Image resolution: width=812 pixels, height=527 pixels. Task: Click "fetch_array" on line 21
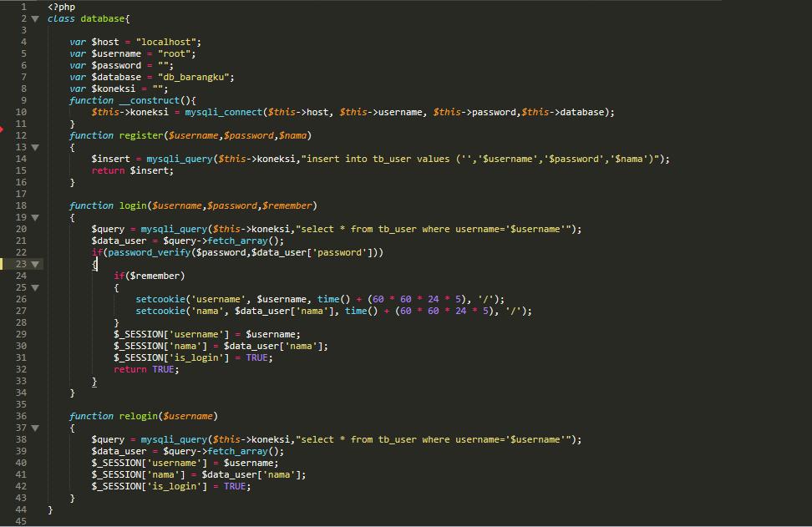tap(238, 241)
